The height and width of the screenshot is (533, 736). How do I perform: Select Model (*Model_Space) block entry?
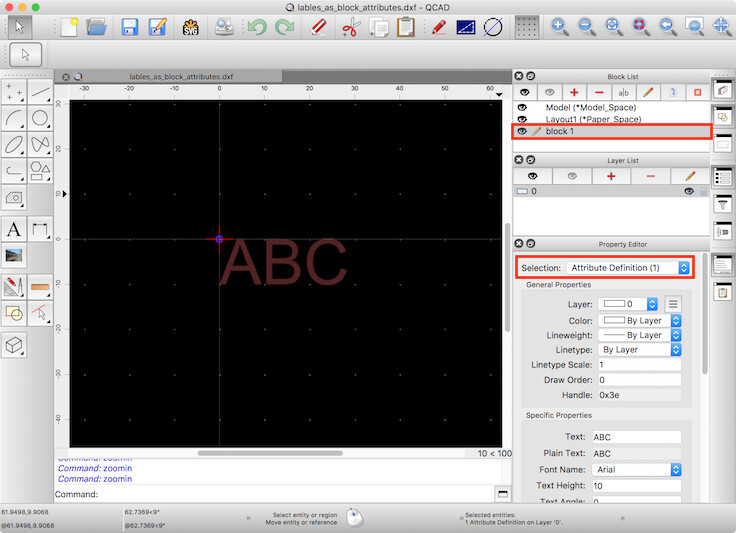tap(612, 107)
